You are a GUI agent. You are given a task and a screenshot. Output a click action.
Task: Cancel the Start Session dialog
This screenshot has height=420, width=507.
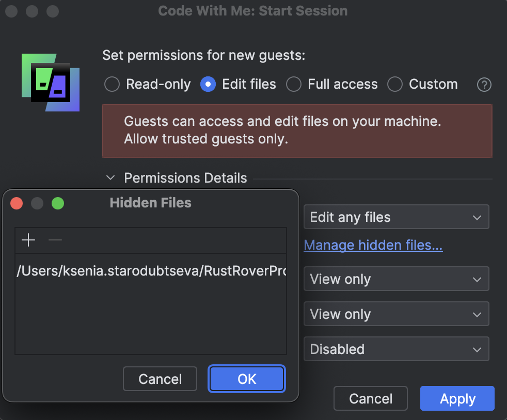[370, 398]
